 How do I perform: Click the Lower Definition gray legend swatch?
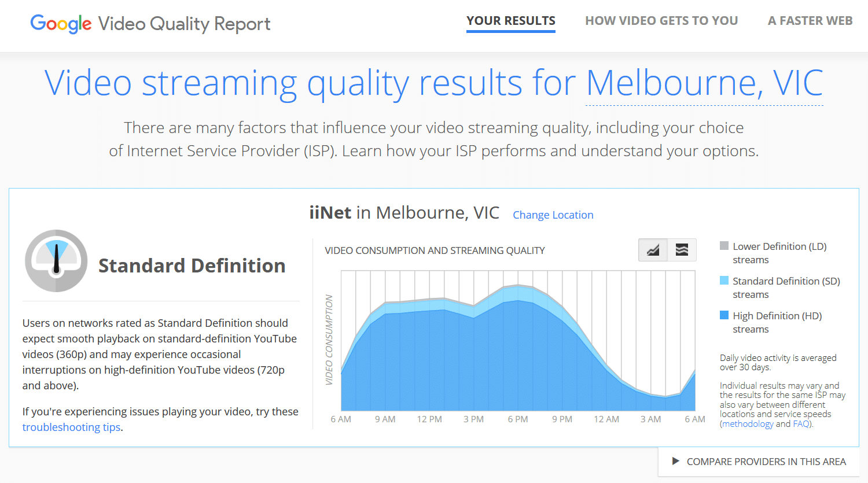tap(724, 246)
